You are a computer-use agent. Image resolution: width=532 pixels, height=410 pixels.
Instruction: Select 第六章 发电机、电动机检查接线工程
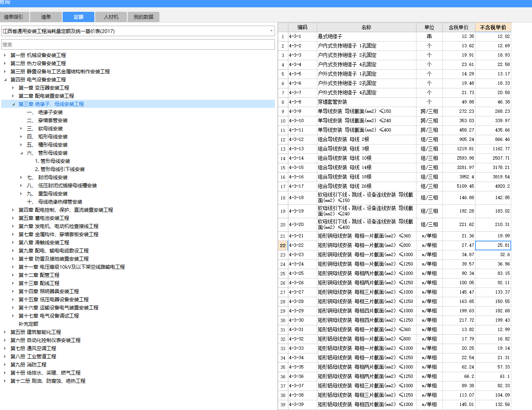(58, 226)
